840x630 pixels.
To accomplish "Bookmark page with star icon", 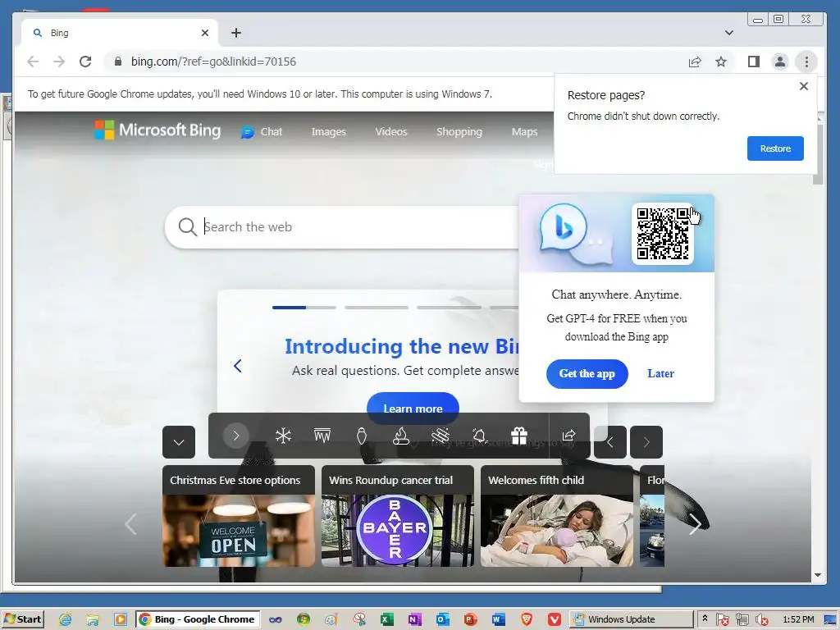I will click(721, 62).
